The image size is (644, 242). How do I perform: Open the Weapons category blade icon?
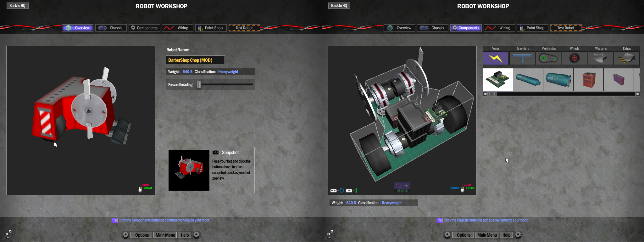pos(600,58)
